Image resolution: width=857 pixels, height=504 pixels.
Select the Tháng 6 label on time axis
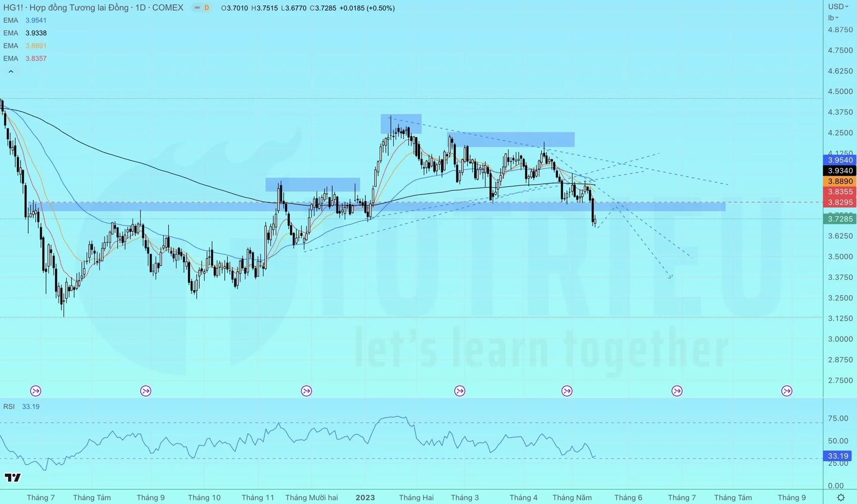pos(628,497)
